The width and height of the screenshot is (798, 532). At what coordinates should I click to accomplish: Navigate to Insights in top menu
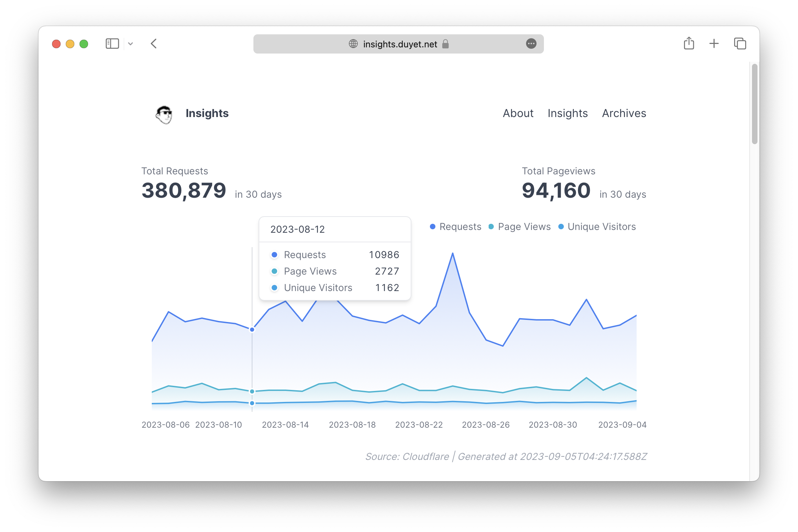[x=568, y=113]
